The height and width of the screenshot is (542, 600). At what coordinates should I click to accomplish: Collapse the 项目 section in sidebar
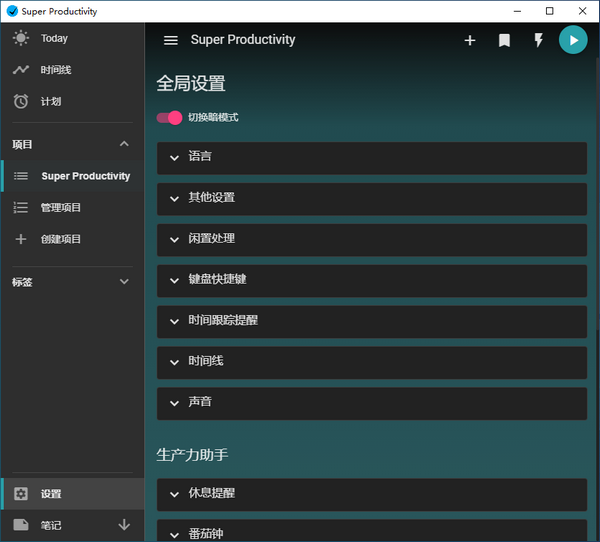pos(124,144)
